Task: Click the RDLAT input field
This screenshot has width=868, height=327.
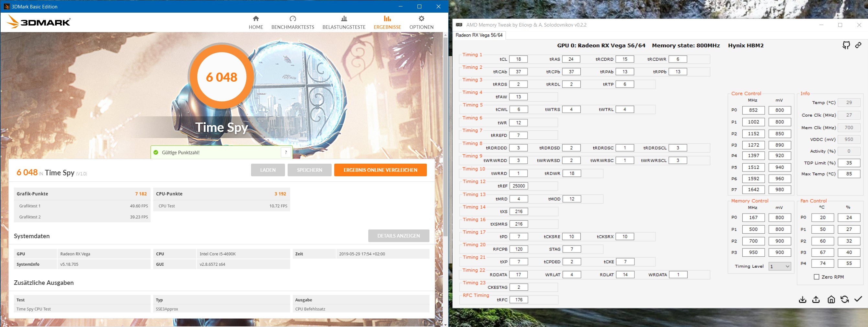Action: click(x=625, y=274)
